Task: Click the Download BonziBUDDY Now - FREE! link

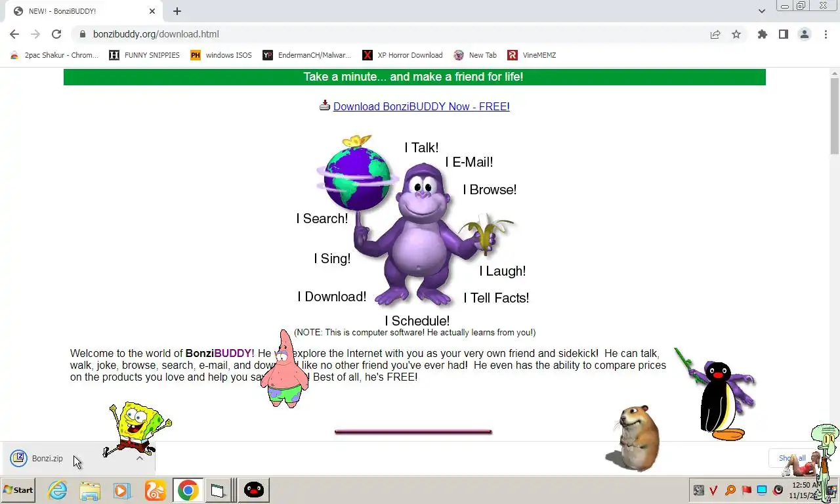Action: (421, 106)
